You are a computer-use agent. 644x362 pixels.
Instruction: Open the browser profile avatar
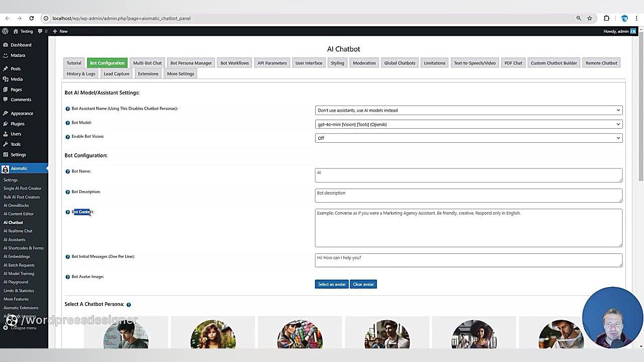624,18
